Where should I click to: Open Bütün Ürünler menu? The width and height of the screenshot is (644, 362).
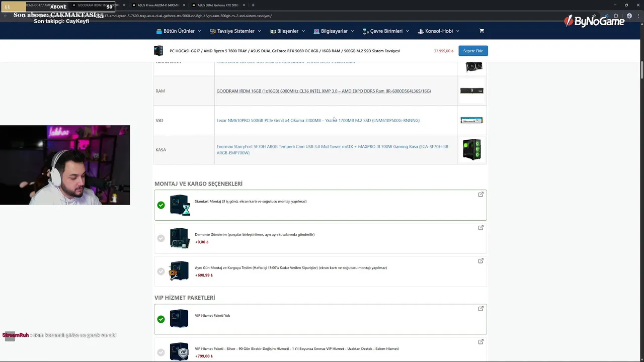pos(179,31)
